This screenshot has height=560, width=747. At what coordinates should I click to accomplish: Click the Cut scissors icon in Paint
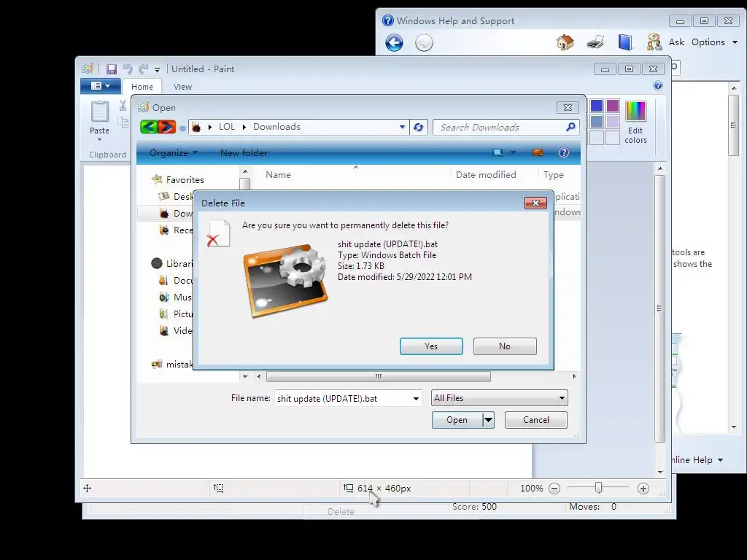(x=123, y=106)
